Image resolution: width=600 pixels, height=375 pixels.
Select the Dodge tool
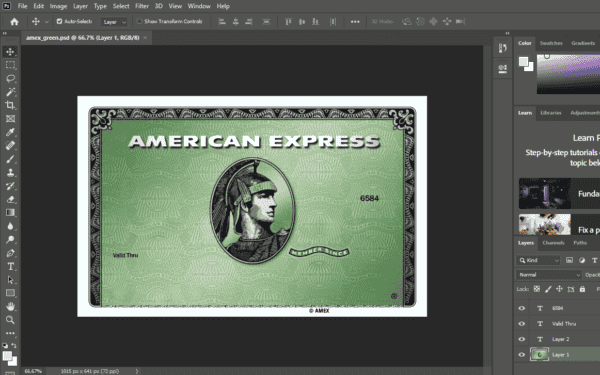(x=10, y=240)
